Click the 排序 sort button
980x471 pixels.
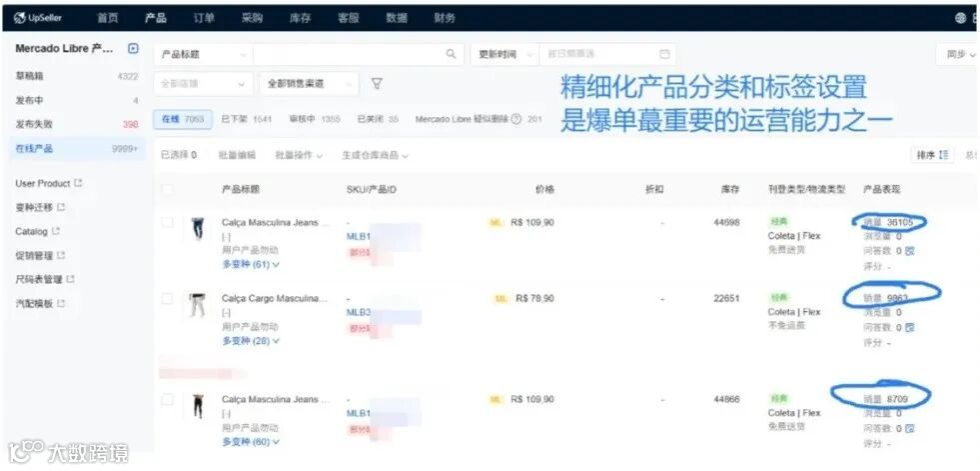click(x=932, y=154)
